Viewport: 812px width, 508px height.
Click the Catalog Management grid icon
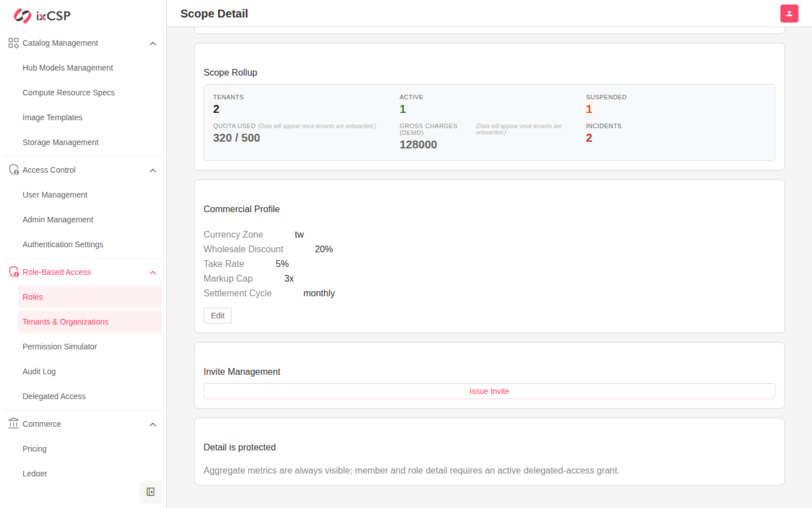[x=14, y=43]
